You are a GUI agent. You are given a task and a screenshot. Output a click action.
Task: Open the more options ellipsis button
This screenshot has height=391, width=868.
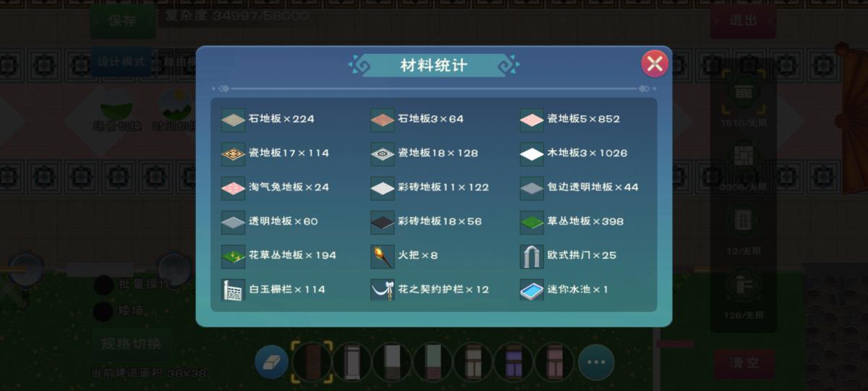point(596,362)
